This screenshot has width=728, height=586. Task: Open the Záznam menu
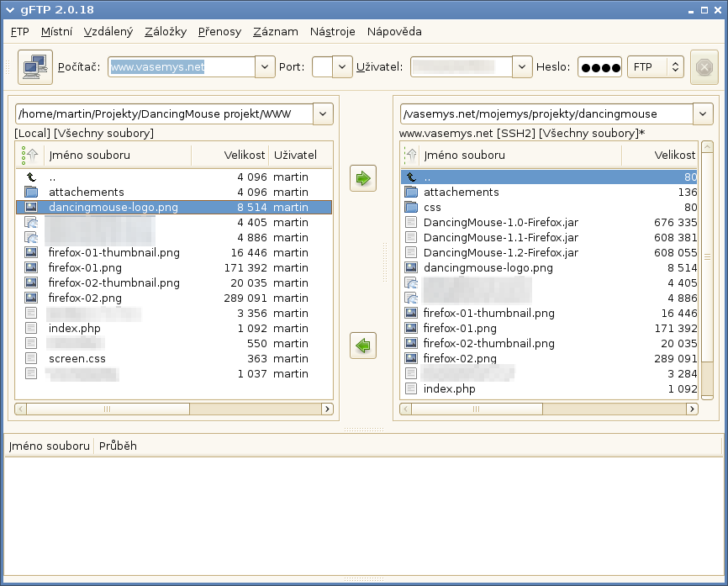[x=276, y=32]
